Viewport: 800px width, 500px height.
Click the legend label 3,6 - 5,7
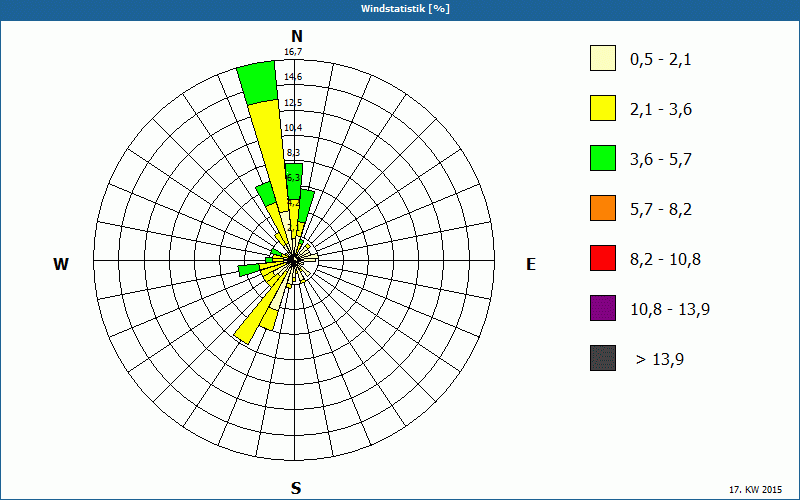[x=661, y=160]
